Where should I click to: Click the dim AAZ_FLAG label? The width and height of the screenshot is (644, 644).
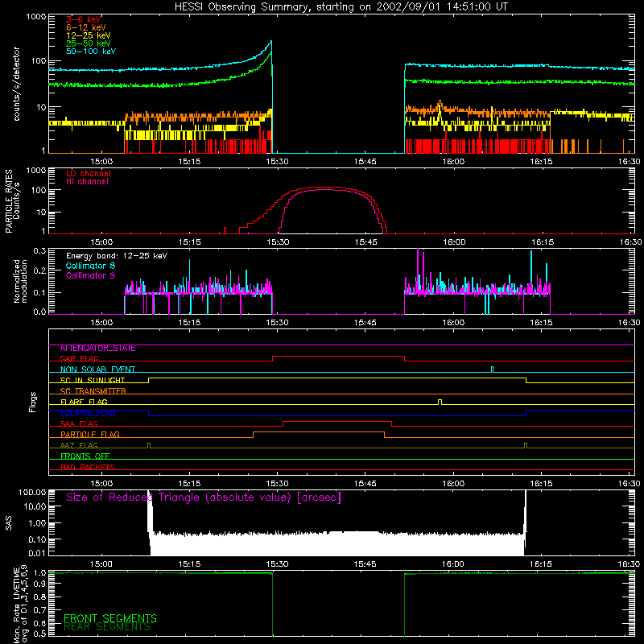pyautogui.click(x=79, y=446)
